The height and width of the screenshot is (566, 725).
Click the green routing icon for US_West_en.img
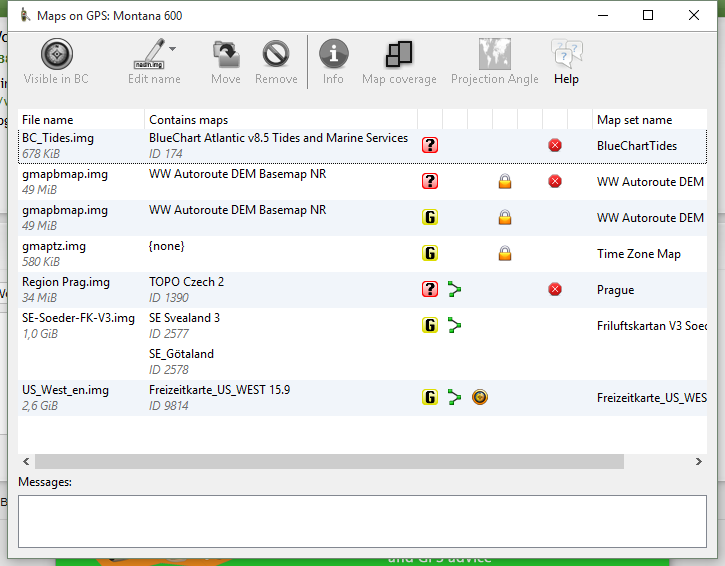click(x=455, y=397)
